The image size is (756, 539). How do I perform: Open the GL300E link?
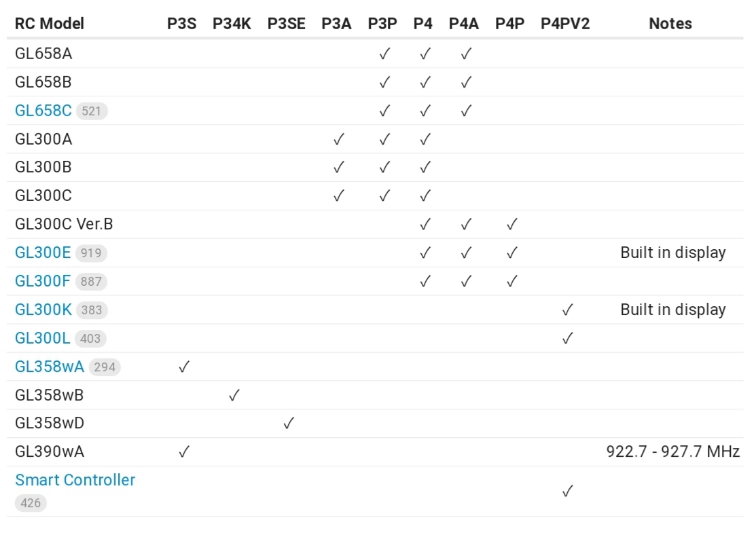pyautogui.click(x=43, y=253)
